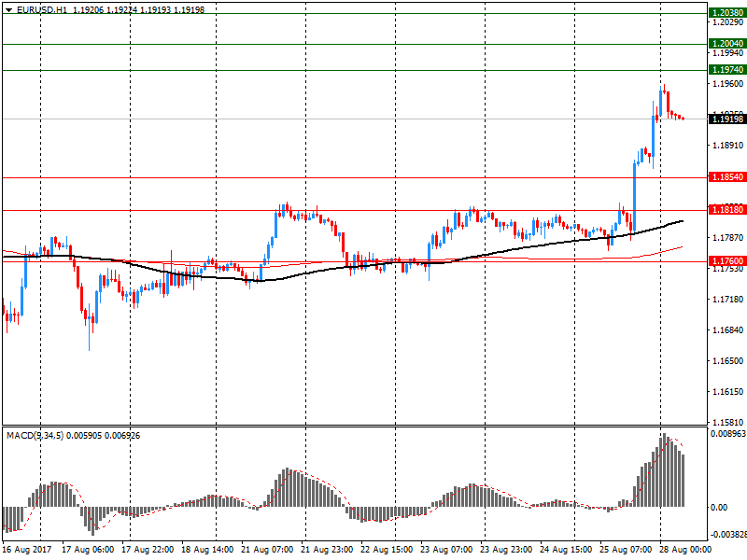The height and width of the screenshot is (560, 747).
Task: Click the 1.16150 price scale value
Action: coord(727,392)
